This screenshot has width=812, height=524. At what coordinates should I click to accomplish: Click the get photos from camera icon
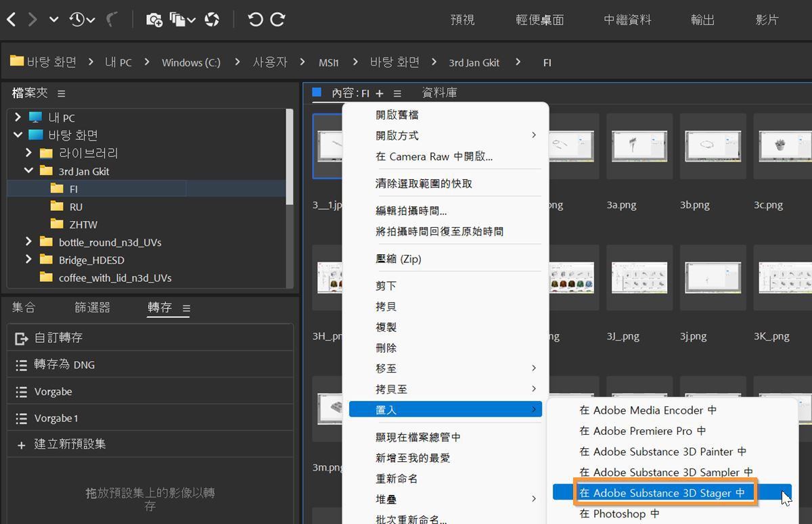(154, 20)
